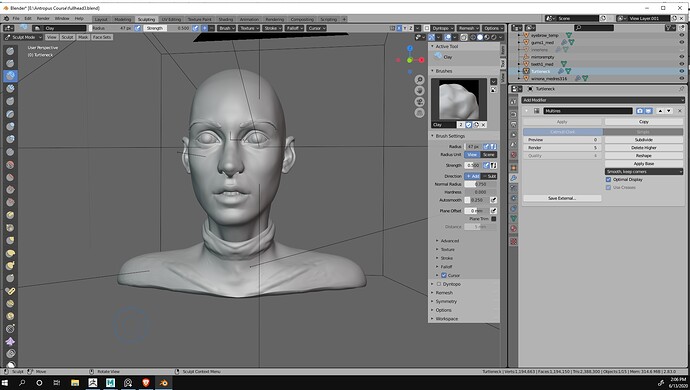Expand the gums1_med outliner item

(519, 43)
